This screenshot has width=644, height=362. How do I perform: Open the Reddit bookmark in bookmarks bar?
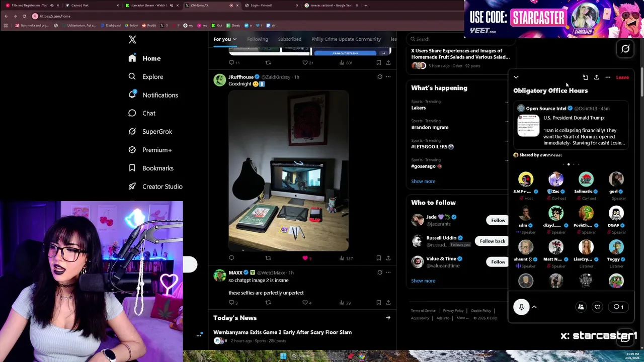pyautogui.click(x=149, y=25)
